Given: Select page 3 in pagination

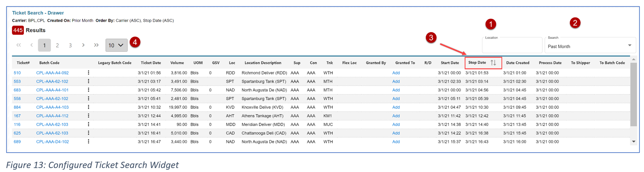Looking at the screenshot, I should pos(70,45).
